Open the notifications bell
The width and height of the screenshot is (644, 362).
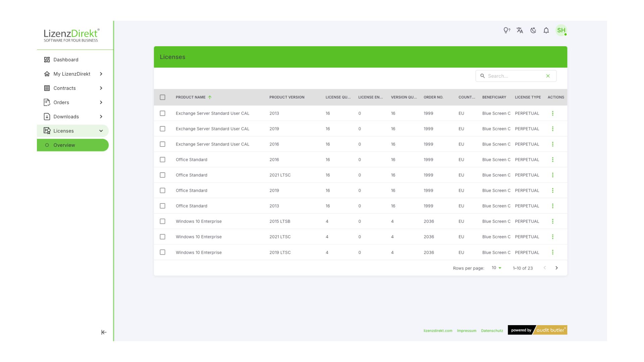pyautogui.click(x=546, y=31)
